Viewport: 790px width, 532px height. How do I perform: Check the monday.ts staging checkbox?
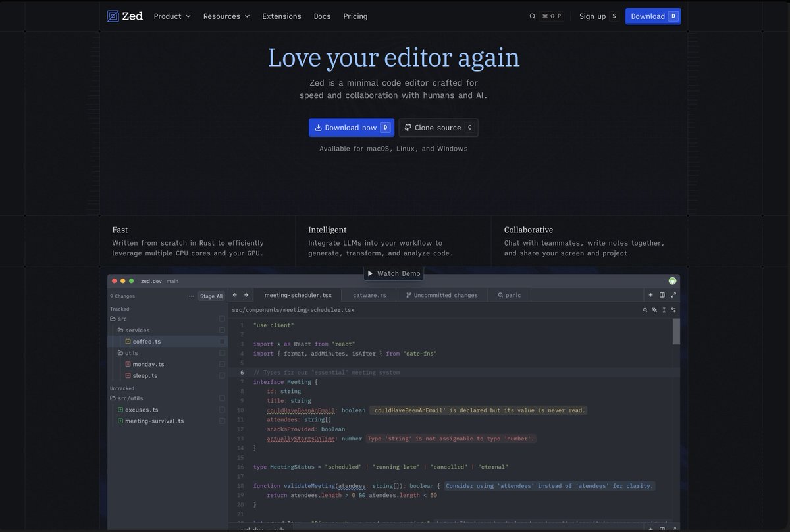click(222, 364)
